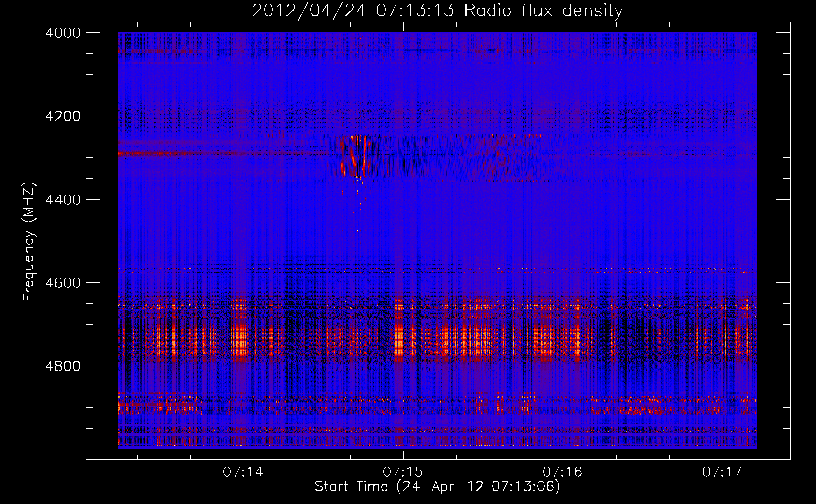The height and width of the screenshot is (504, 816).
Task: Click the 07:17 time tick label
Action: [x=722, y=472]
